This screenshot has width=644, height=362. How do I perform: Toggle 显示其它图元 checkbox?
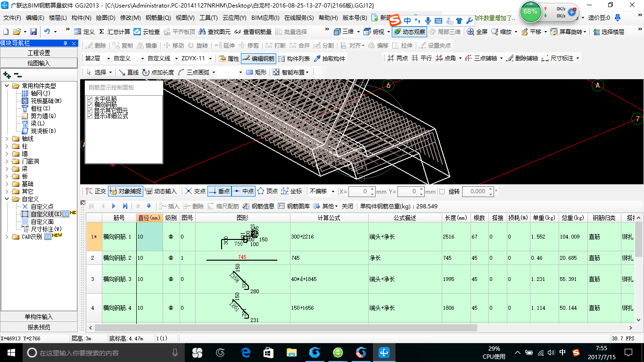pyautogui.click(x=90, y=110)
